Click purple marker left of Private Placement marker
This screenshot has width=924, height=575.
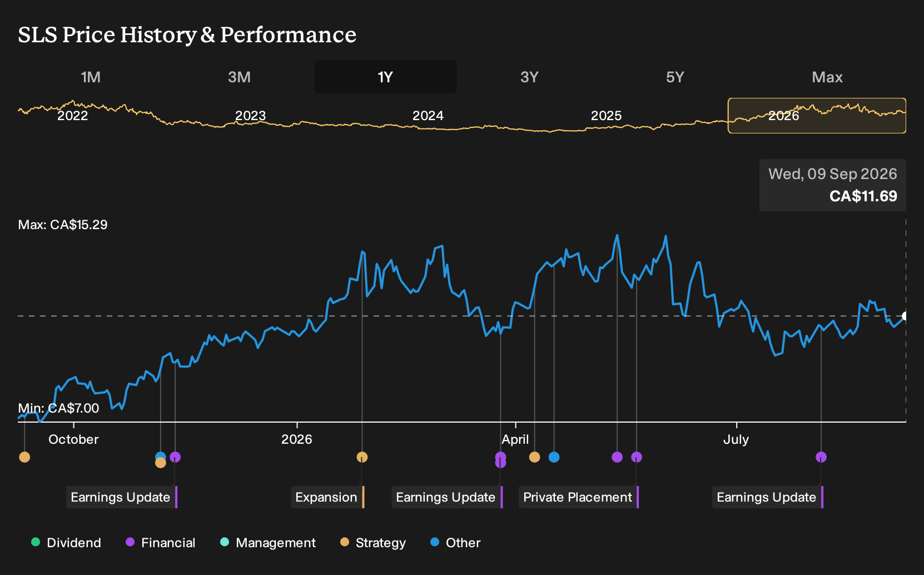click(617, 457)
